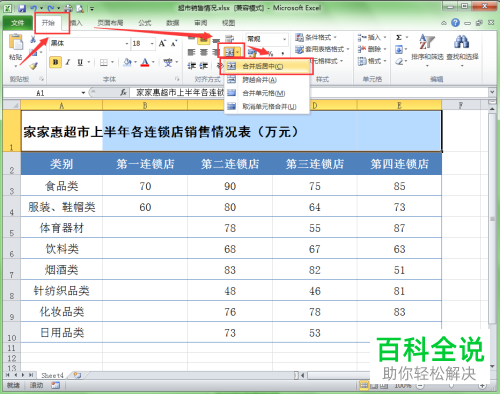Toggle Underline formatting
500x394 pixels.
coord(80,62)
